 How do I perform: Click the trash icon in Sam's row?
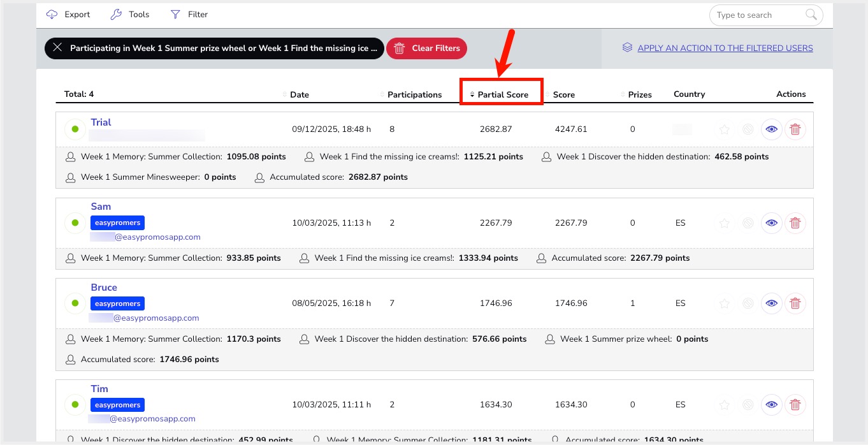[x=795, y=223]
